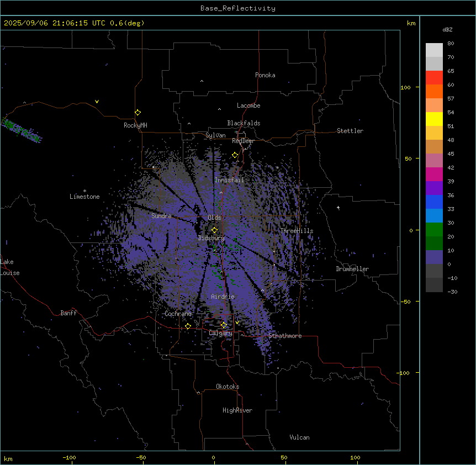This screenshot has height=465, width=476.
Task: Select the RedDeer label
Action: (x=243, y=141)
